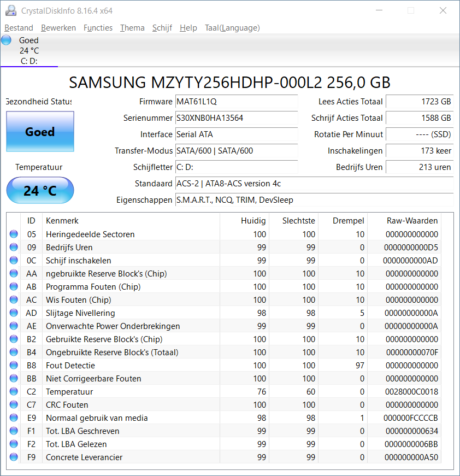Open the Thema menu
The height and width of the screenshot is (476, 460).
click(x=132, y=27)
